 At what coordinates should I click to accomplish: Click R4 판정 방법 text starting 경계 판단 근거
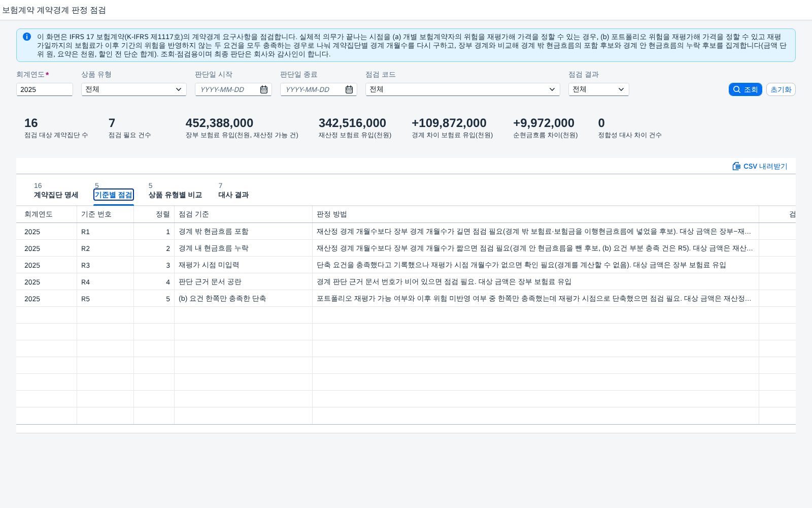tap(444, 282)
